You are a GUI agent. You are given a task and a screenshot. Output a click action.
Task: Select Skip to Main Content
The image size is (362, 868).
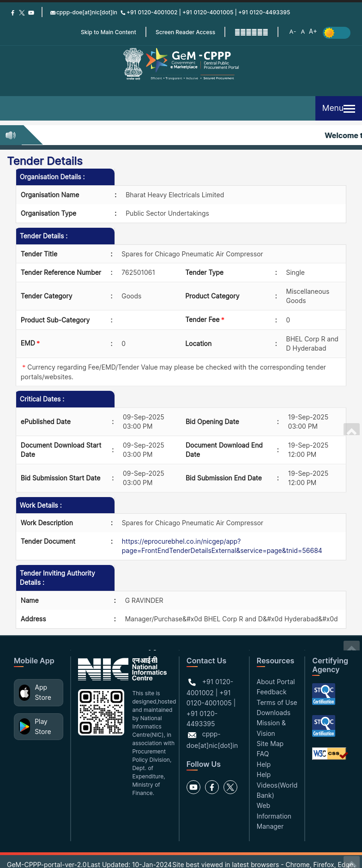tap(109, 32)
